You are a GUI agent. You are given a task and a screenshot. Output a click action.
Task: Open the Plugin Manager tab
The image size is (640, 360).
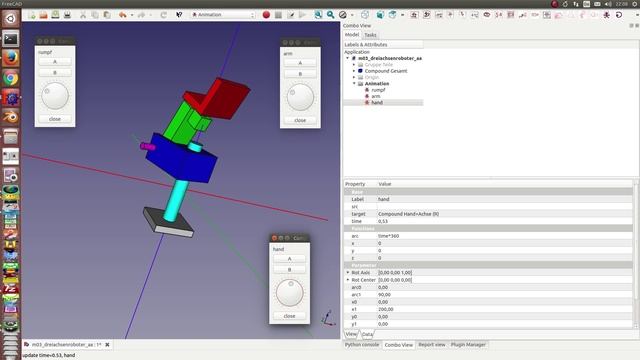[468, 345]
